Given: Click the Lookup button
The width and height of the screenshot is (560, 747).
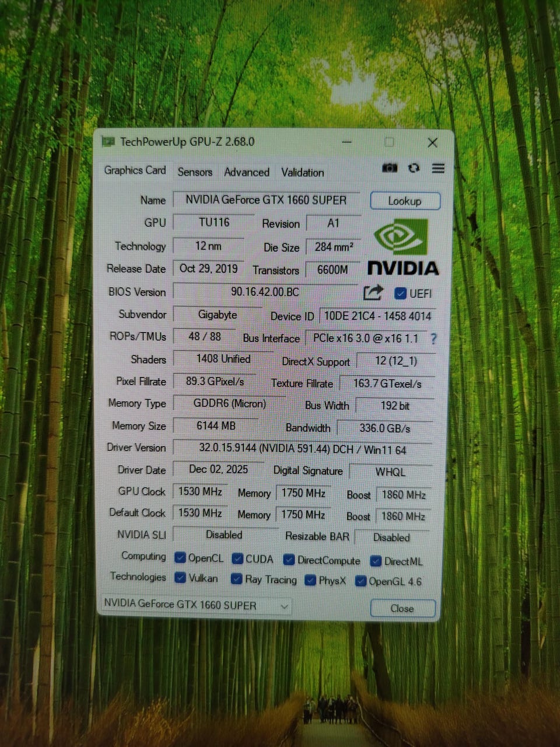Looking at the screenshot, I should 405,201.
